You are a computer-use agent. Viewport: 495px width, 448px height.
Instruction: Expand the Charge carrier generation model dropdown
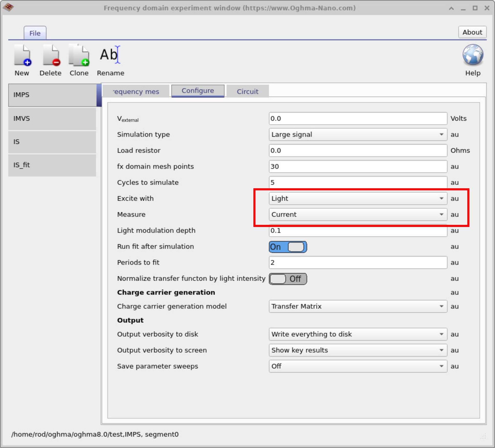coord(358,306)
